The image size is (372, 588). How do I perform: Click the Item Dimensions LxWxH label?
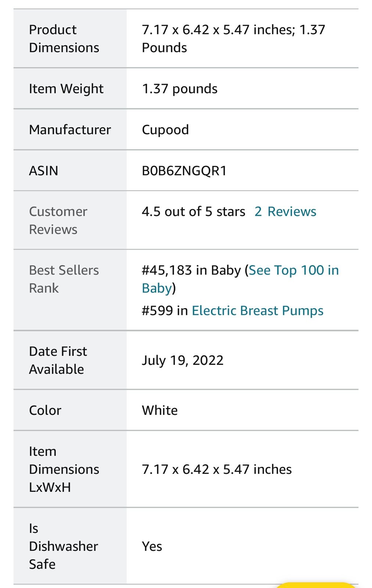(x=64, y=469)
